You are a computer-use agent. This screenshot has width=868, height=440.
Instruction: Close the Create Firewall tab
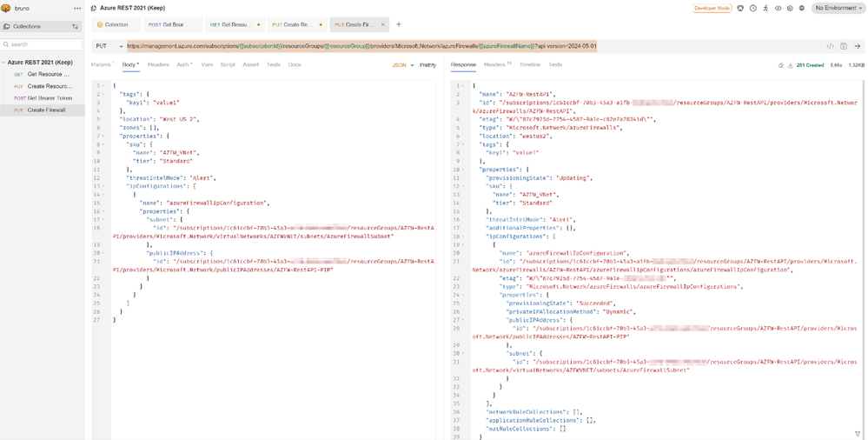coord(381,24)
